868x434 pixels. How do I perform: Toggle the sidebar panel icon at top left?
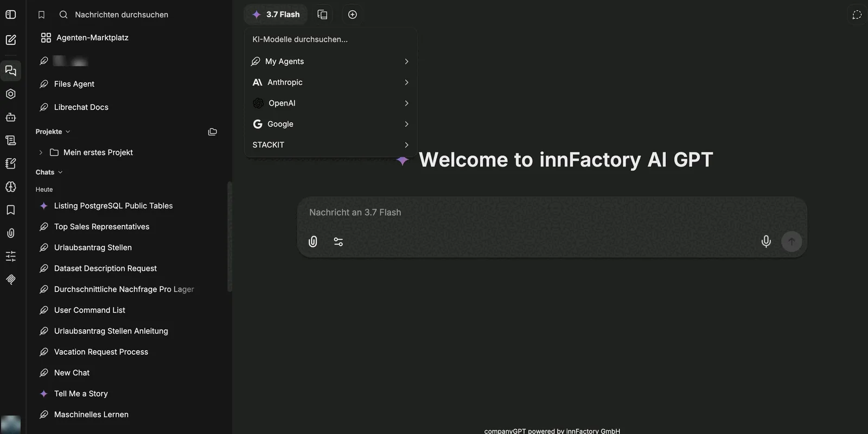coord(11,15)
